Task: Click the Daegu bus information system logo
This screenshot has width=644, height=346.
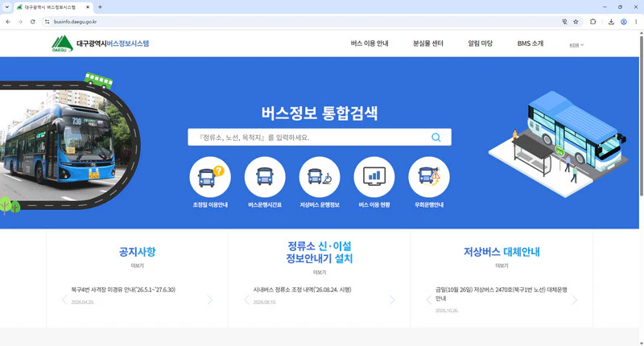Action: [x=100, y=43]
